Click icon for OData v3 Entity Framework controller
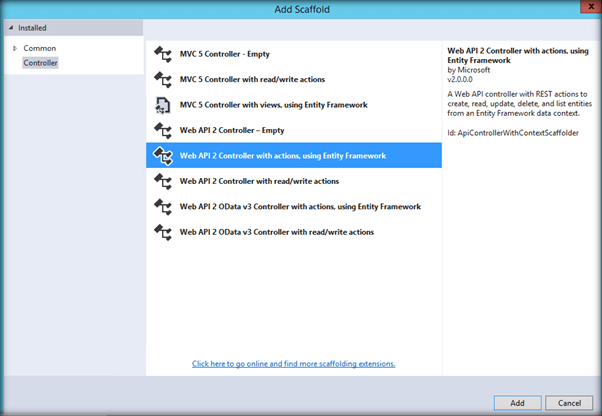Viewport: 602px width, 416px height. coord(163,207)
